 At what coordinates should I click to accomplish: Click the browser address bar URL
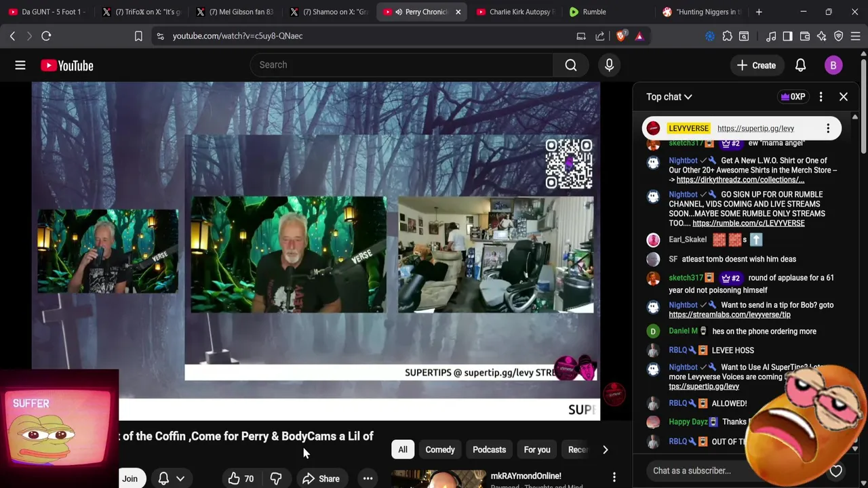pyautogui.click(x=237, y=36)
